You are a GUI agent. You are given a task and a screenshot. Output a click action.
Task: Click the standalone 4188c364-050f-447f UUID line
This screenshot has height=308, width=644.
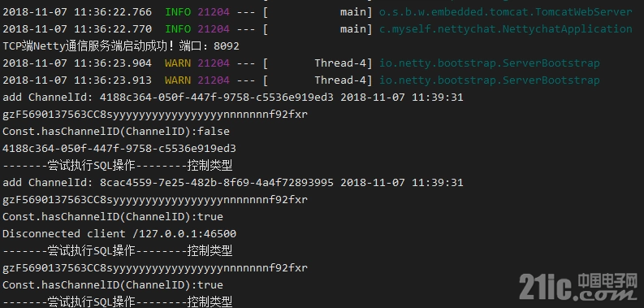[119, 149]
